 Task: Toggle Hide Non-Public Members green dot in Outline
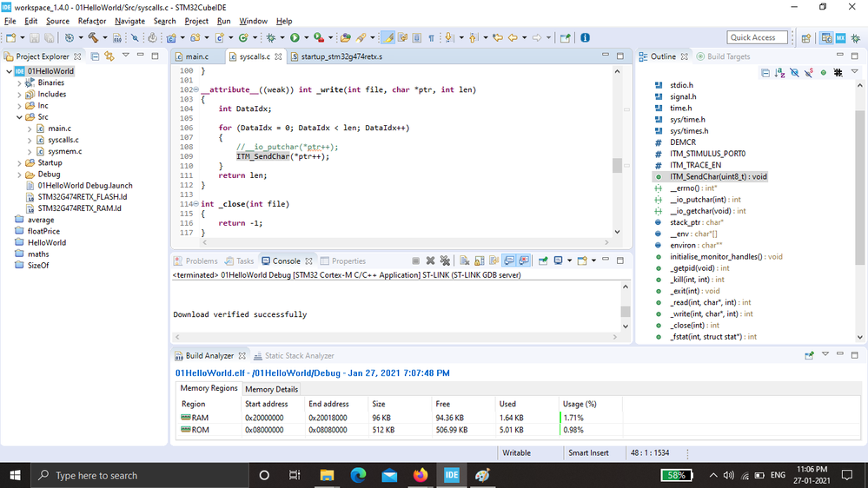click(x=824, y=72)
